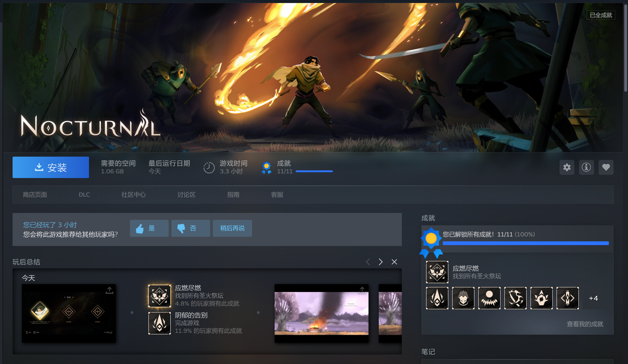Image resolution: width=628 pixels, height=364 pixels.
Task: Click 找到所有圣火祭坛 text in 成就 panel
Action: pos(477,276)
